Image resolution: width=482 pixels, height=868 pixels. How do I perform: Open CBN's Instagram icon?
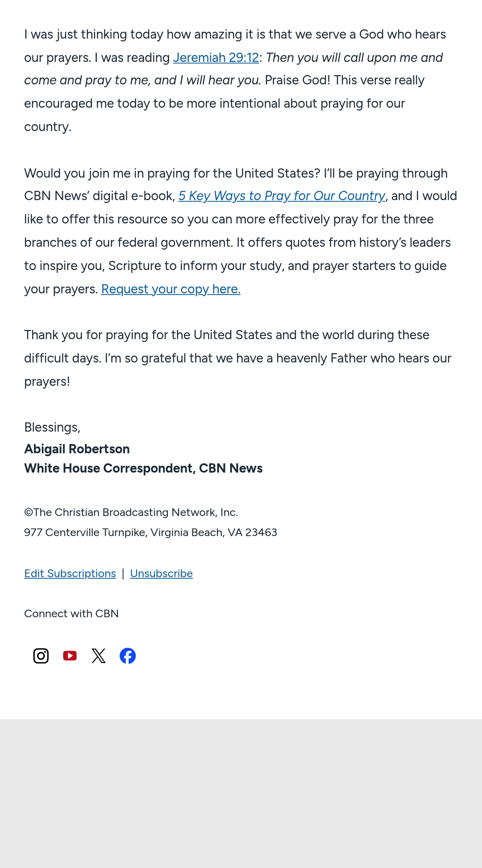point(41,656)
